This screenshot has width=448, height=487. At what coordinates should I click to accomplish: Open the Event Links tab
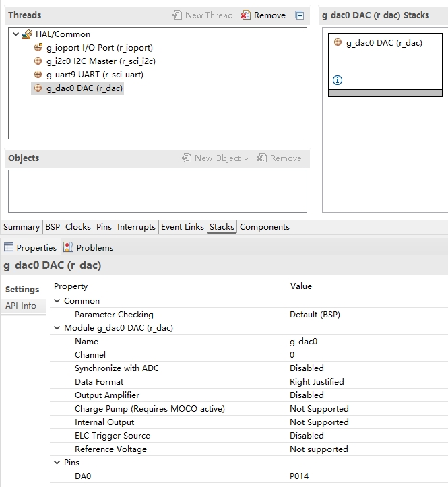tap(183, 227)
